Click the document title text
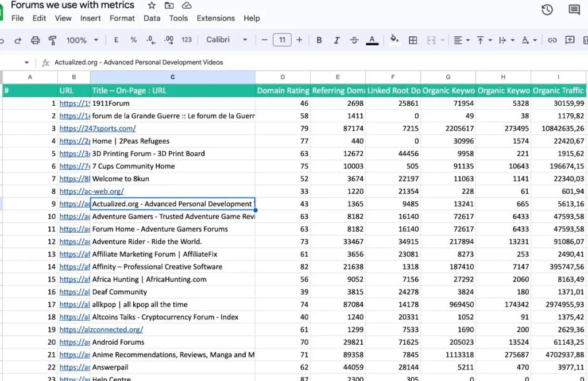Screen dimensions: 588x381 click(72, 5)
